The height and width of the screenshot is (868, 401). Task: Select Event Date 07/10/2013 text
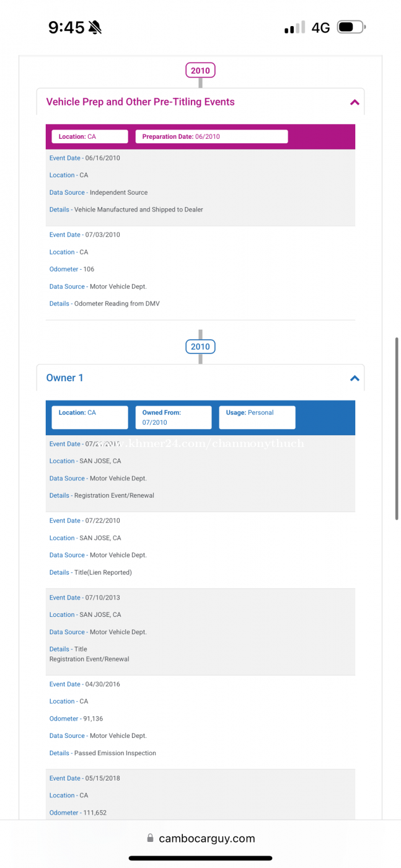click(85, 598)
